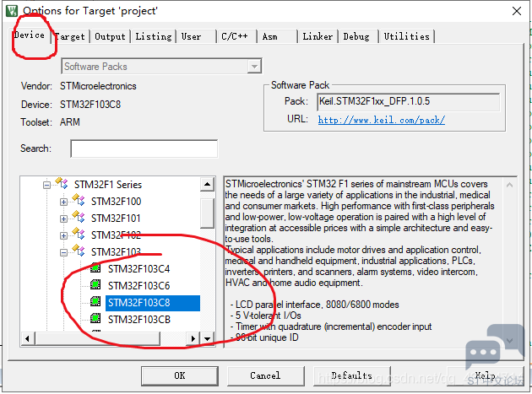The image size is (532, 394).
Task: Click the STM32F102 subfamily icon
Action: (x=79, y=234)
